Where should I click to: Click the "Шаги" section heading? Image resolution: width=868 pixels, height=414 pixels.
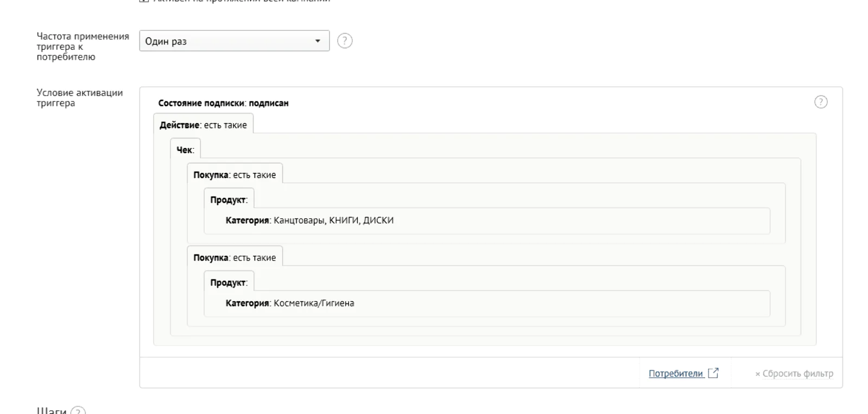coord(52,411)
